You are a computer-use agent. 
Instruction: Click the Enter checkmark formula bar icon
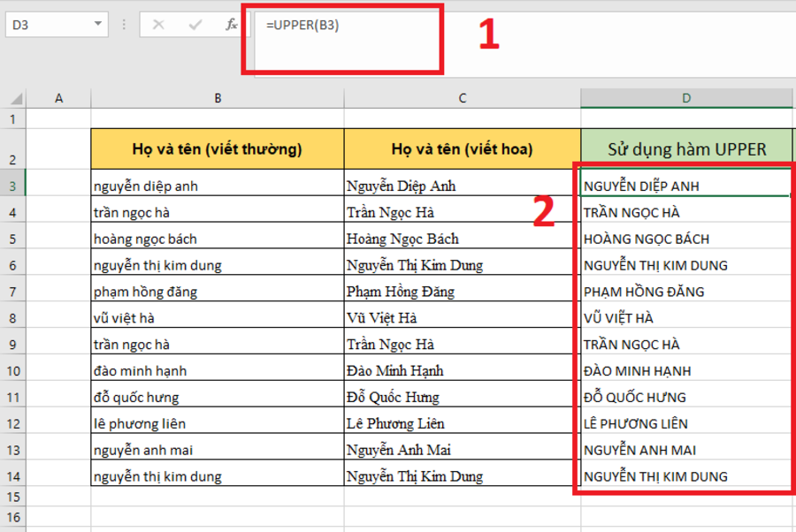tap(195, 25)
